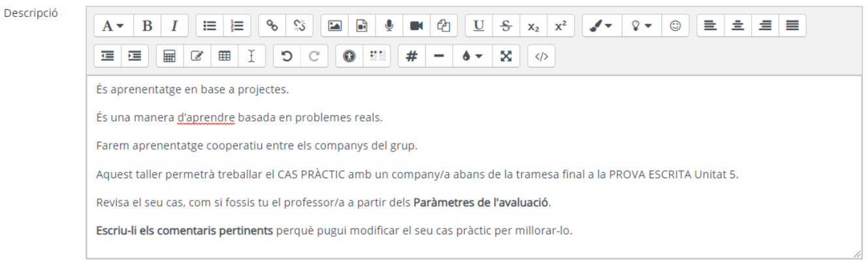
Task: Run the accessibility checker
Action: [x=349, y=57]
